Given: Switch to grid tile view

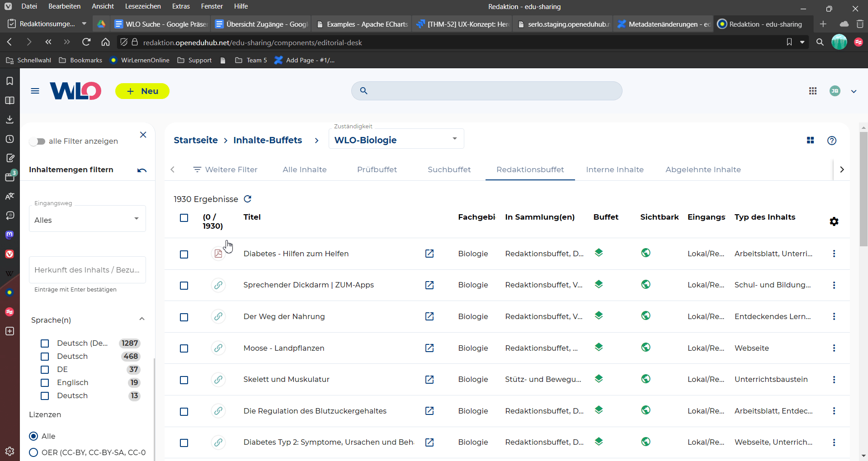Looking at the screenshot, I should click(x=810, y=141).
